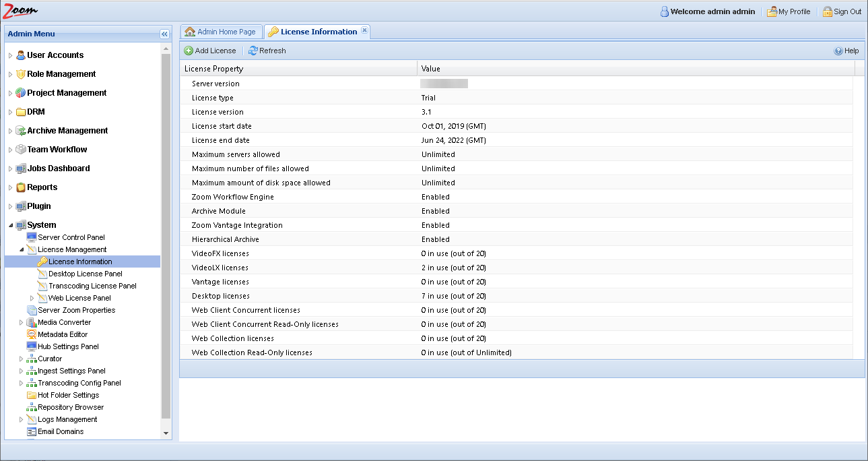Expand the Logs Management node

point(21,419)
